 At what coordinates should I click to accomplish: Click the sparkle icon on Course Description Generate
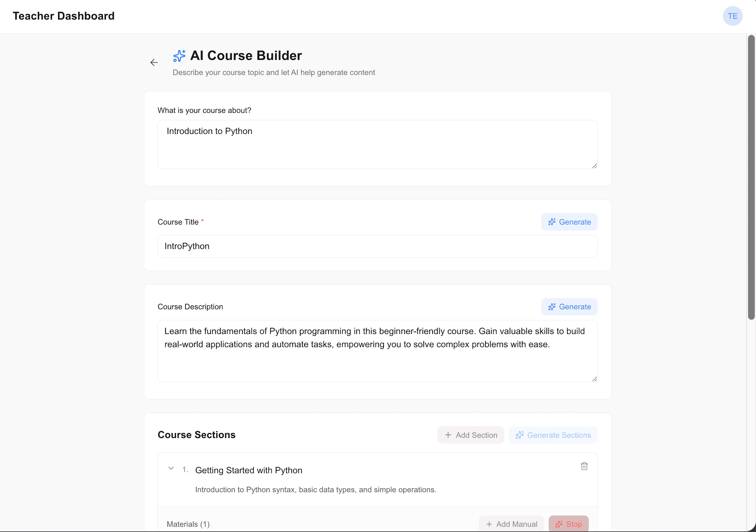click(x=552, y=307)
